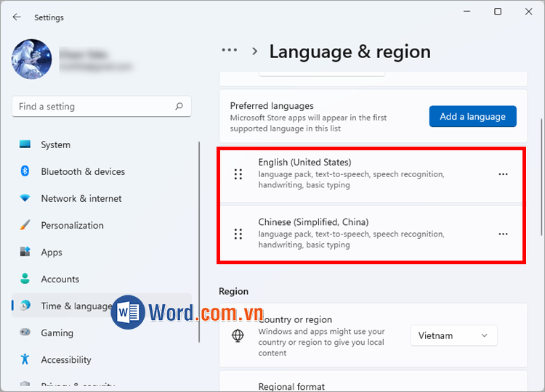Click the search magnifier icon
The width and height of the screenshot is (545, 392).
[179, 107]
